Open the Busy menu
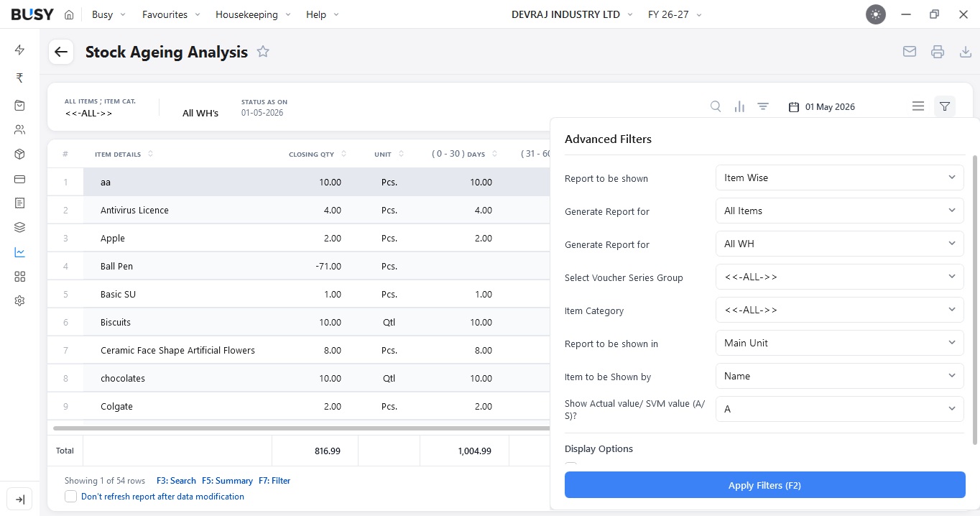The image size is (980, 516). click(x=108, y=14)
